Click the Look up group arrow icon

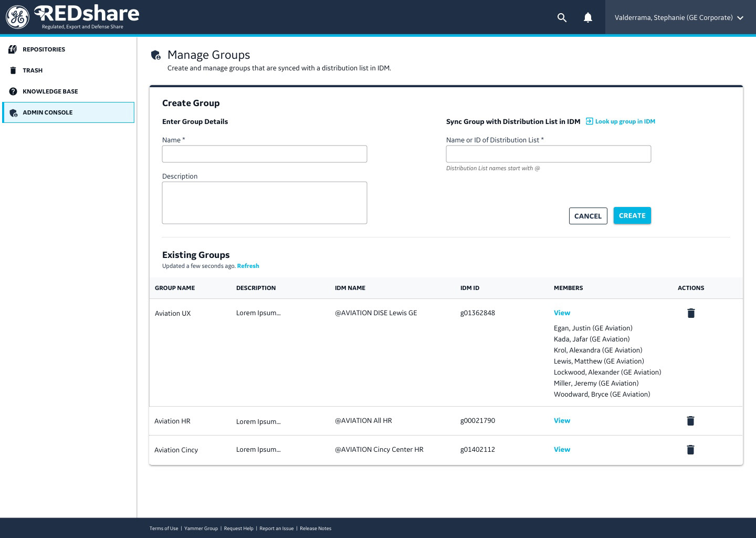pyautogui.click(x=589, y=121)
